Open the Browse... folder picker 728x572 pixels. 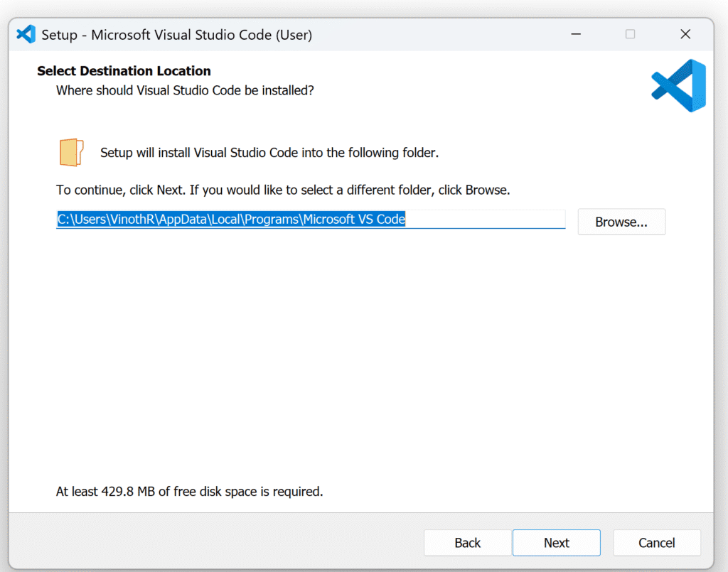(x=621, y=222)
